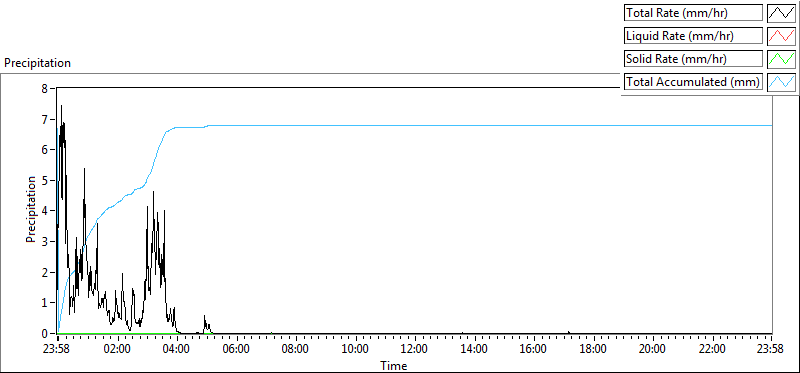Click the Precipitation chart caption above the plot
Image resolution: width=800 pixels, height=373 pixels.
[x=37, y=63]
